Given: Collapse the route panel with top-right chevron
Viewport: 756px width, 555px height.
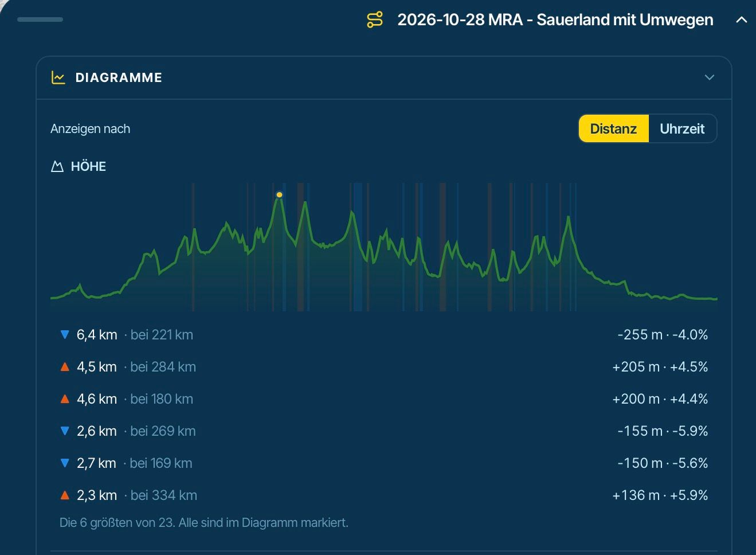Looking at the screenshot, I should (741, 19).
